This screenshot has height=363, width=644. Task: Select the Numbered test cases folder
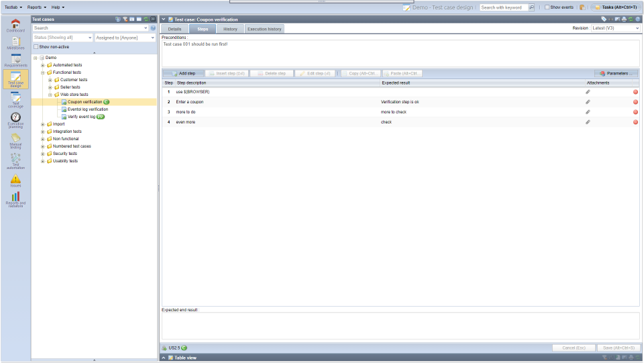(72, 146)
